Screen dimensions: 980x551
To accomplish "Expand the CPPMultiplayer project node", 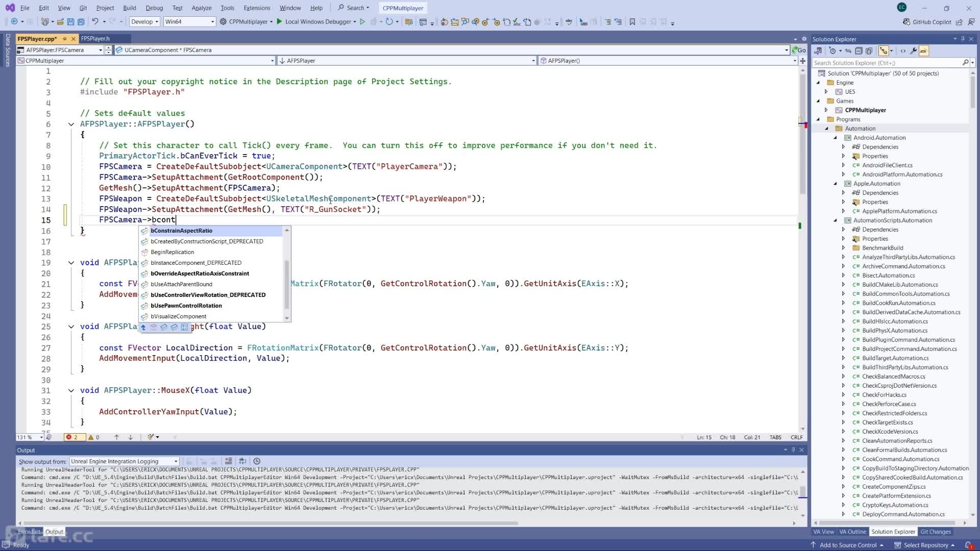I will (x=826, y=110).
